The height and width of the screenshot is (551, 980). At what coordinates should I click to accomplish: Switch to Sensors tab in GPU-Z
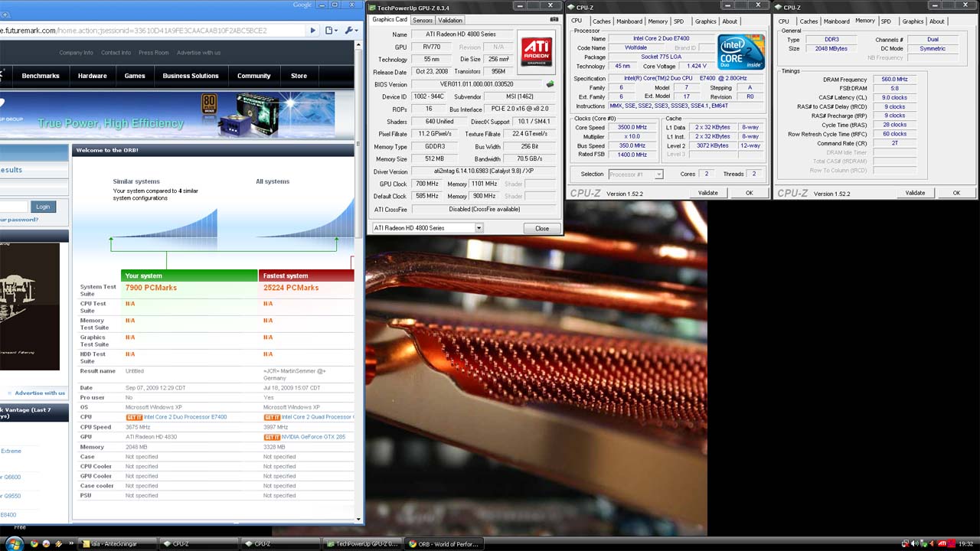click(423, 20)
